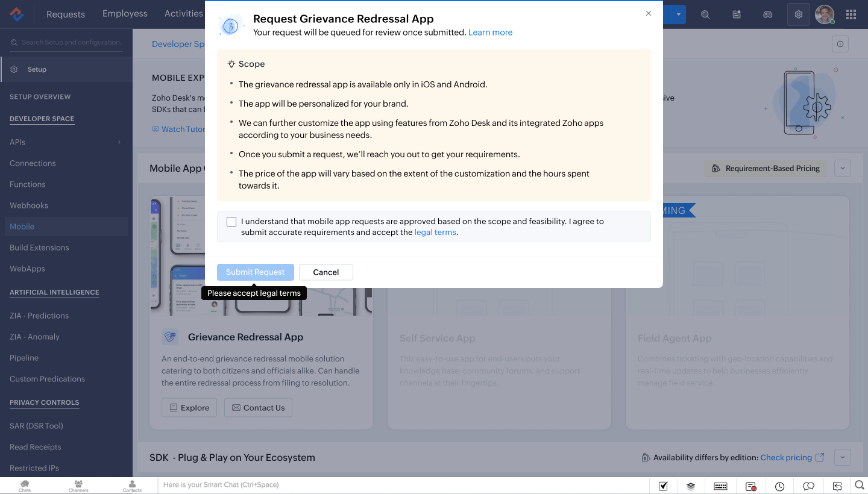Select WebApps in the sidebar
Screen dimensions: 868x494
click(27, 269)
